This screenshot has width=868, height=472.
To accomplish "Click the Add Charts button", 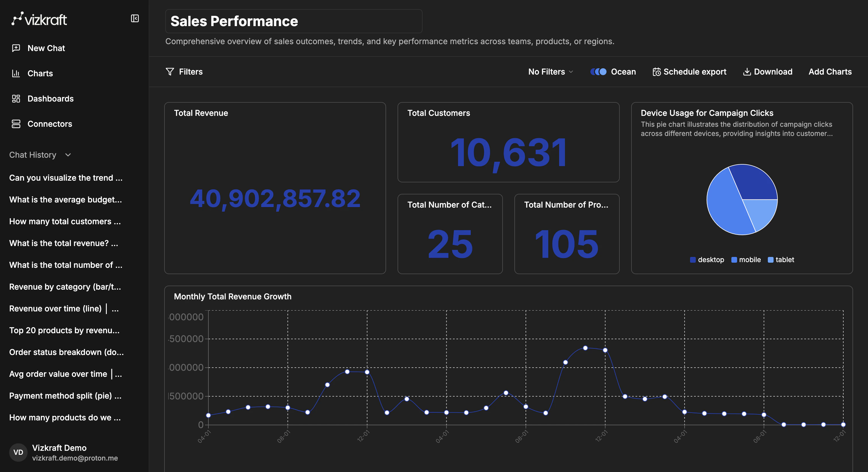I will pyautogui.click(x=830, y=71).
